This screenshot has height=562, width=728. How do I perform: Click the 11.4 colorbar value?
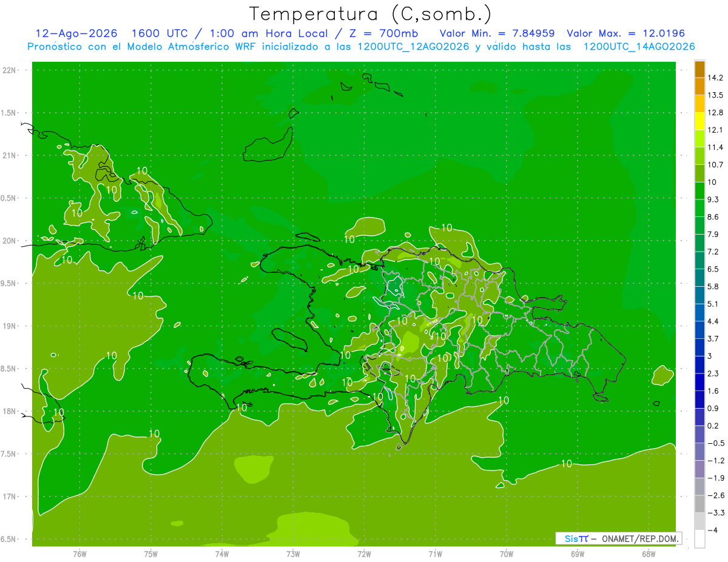[x=715, y=147]
